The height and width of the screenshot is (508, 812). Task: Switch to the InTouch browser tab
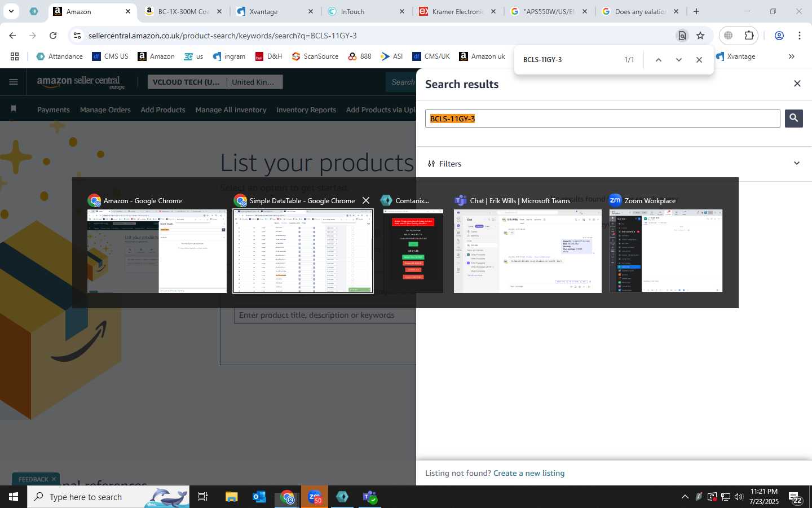click(367, 11)
